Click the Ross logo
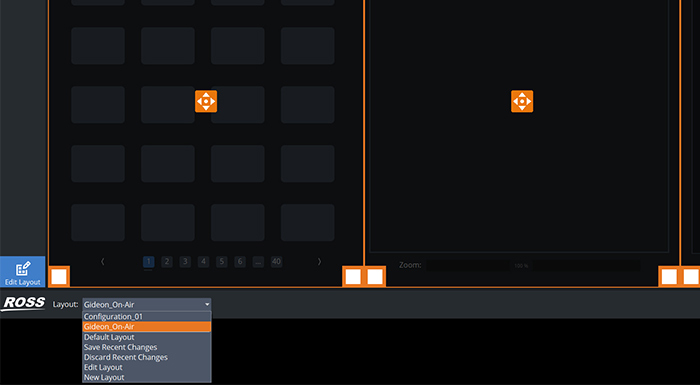This screenshot has height=385, width=700. (x=23, y=304)
